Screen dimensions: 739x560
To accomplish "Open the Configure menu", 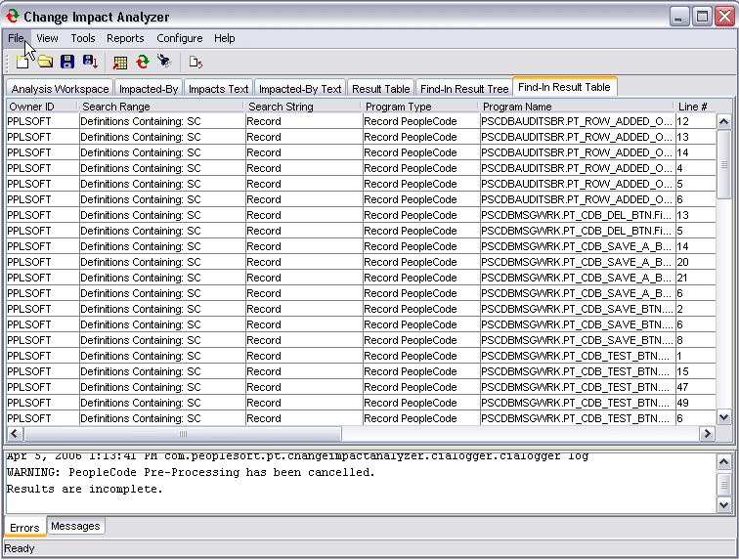I will (180, 38).
